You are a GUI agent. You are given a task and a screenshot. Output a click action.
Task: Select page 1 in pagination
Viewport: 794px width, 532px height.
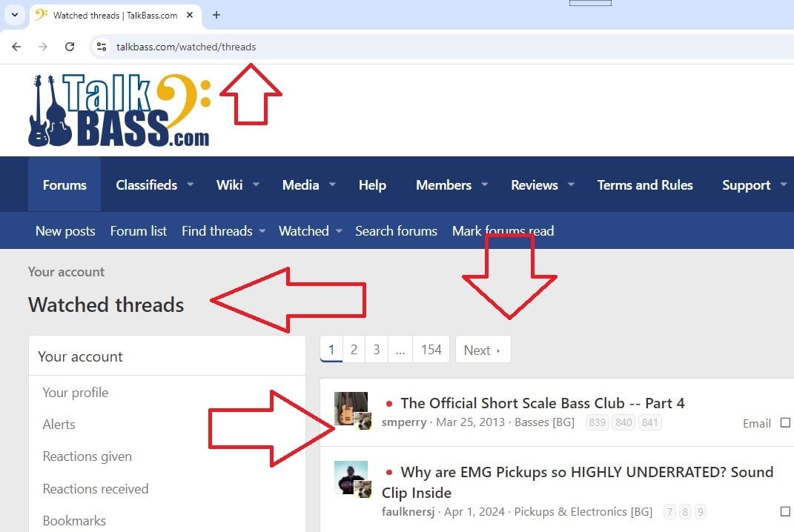coord(331,349)
